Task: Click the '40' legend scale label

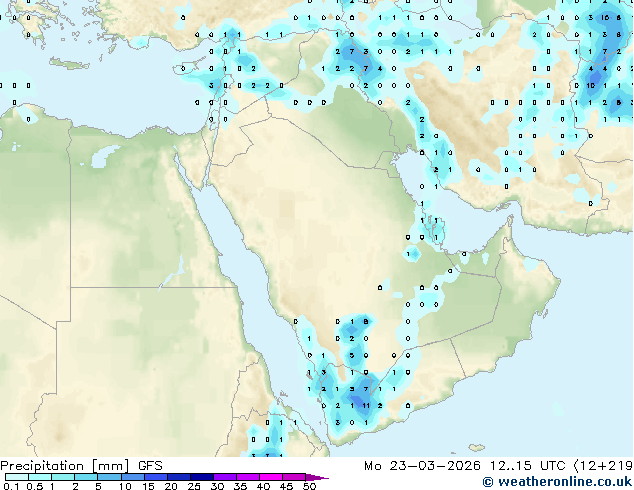Action: 263,486
